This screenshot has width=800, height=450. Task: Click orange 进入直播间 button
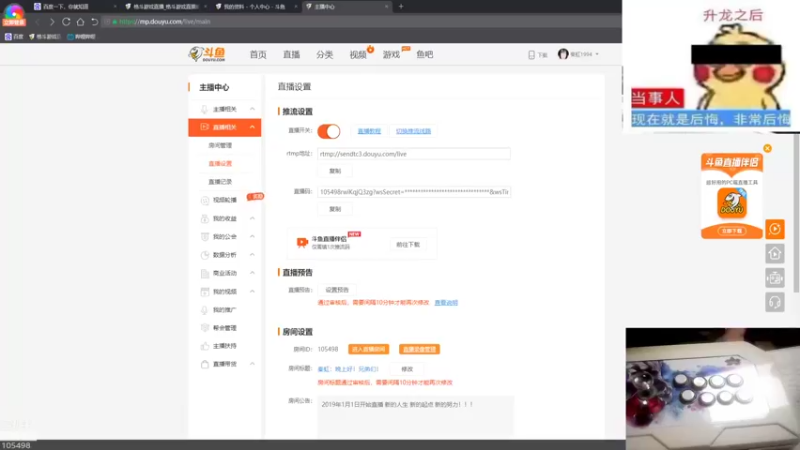click(x=368, y=349)
